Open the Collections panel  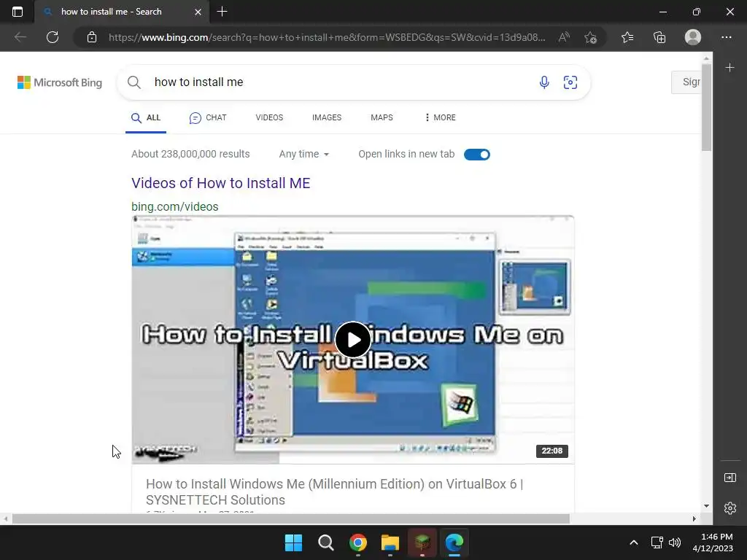click(x=659, y=37)
